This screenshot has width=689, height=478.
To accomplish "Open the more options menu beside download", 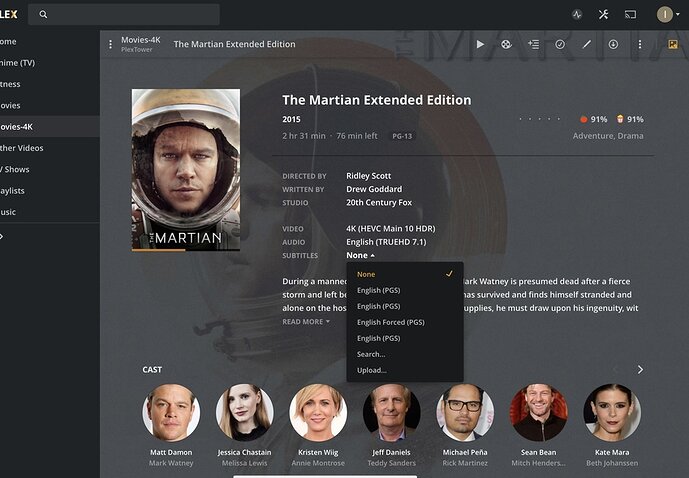I will tap(640, 44).
